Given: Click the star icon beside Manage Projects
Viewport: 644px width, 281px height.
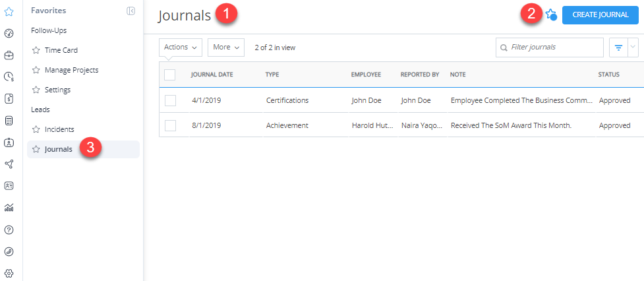Looking at the screenshot, I should [36, 70].
